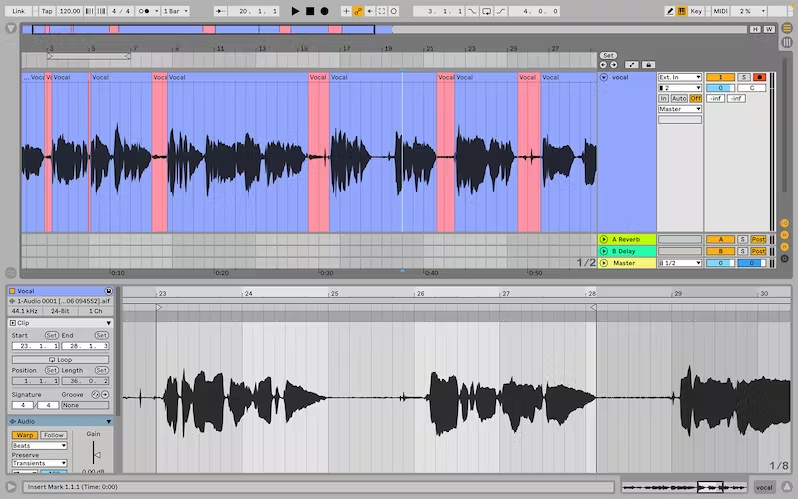Collapse the vocal track with its fold button

604,77
